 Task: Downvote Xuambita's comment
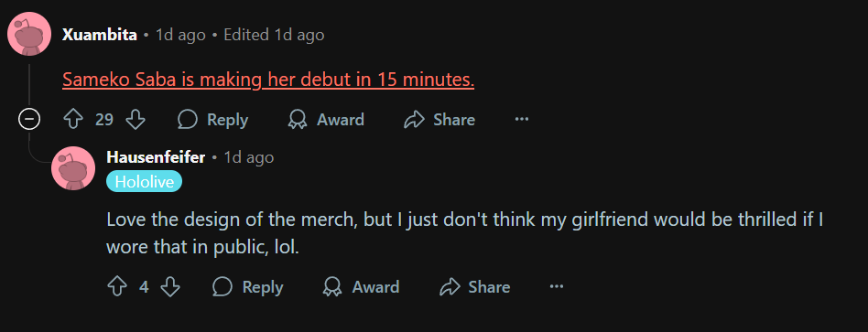point(136,120)
